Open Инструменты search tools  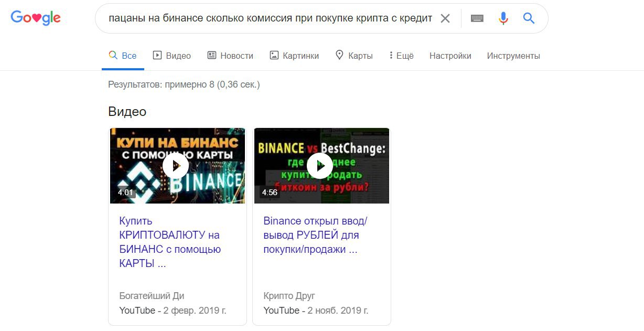tap(513, 56)
